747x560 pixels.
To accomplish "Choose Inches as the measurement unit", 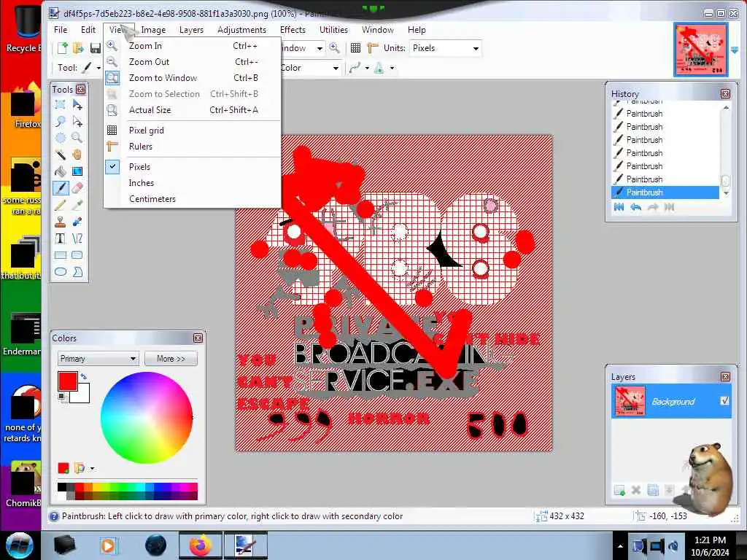I will coord(193,183).
